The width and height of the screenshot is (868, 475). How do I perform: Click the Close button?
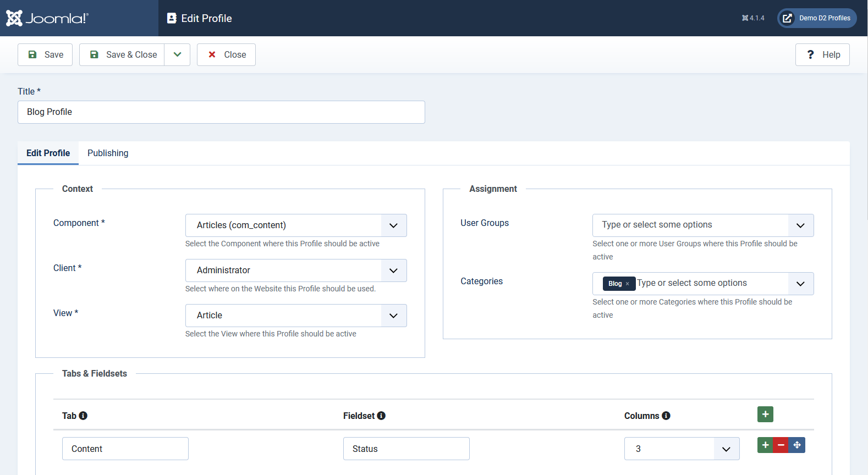click(x=226, y=54)
